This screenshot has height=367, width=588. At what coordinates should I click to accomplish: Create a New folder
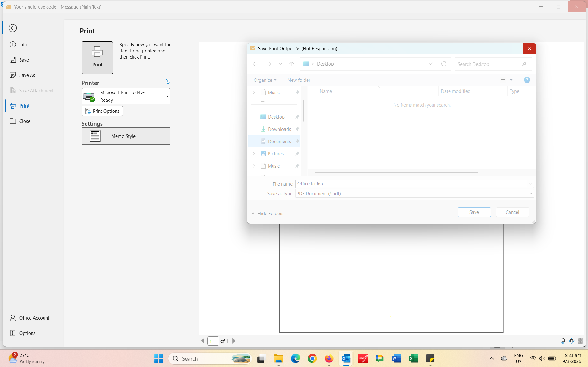(299, 80)
